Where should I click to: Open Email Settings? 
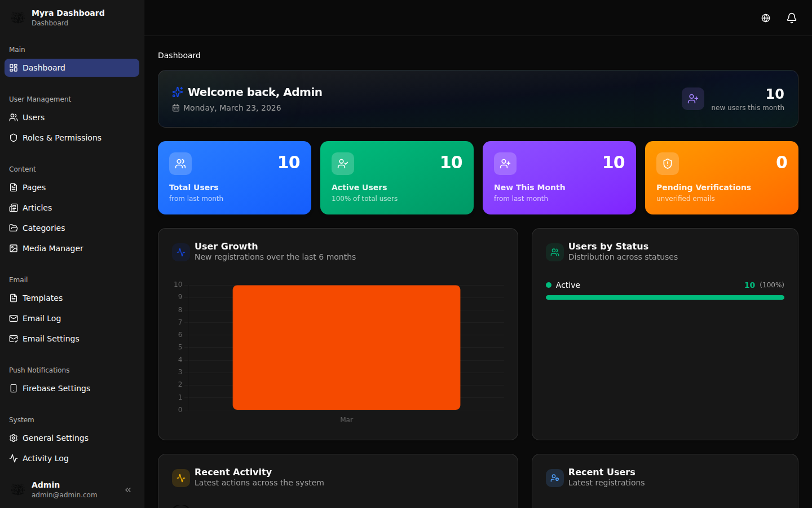[x=72, y=339]
